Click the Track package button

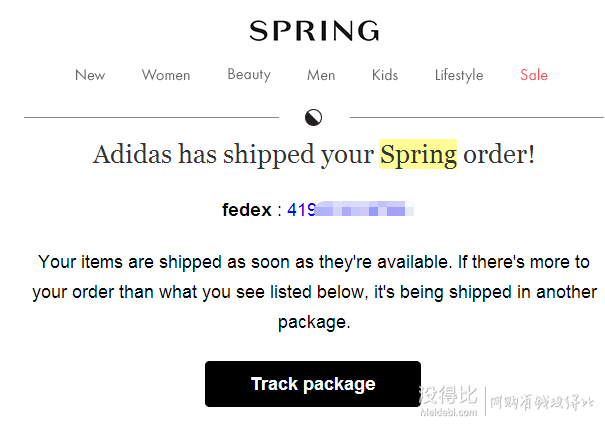point(313,384)
